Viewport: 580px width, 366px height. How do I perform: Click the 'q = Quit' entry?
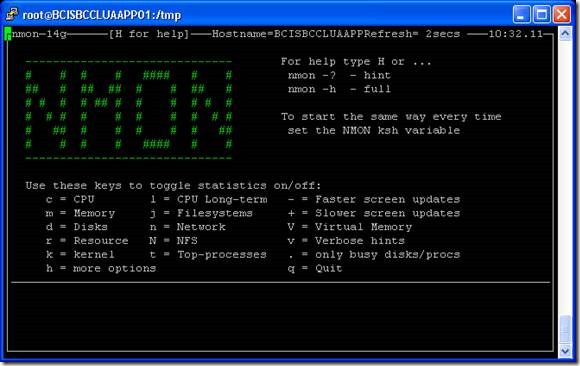click(x=315, y=268)
